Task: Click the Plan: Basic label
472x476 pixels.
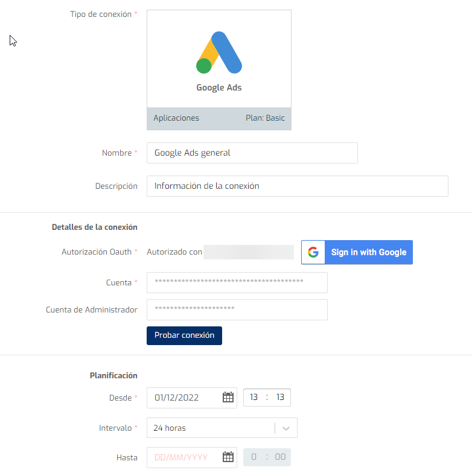Action: pyautogui.click(x=265, y=118)
